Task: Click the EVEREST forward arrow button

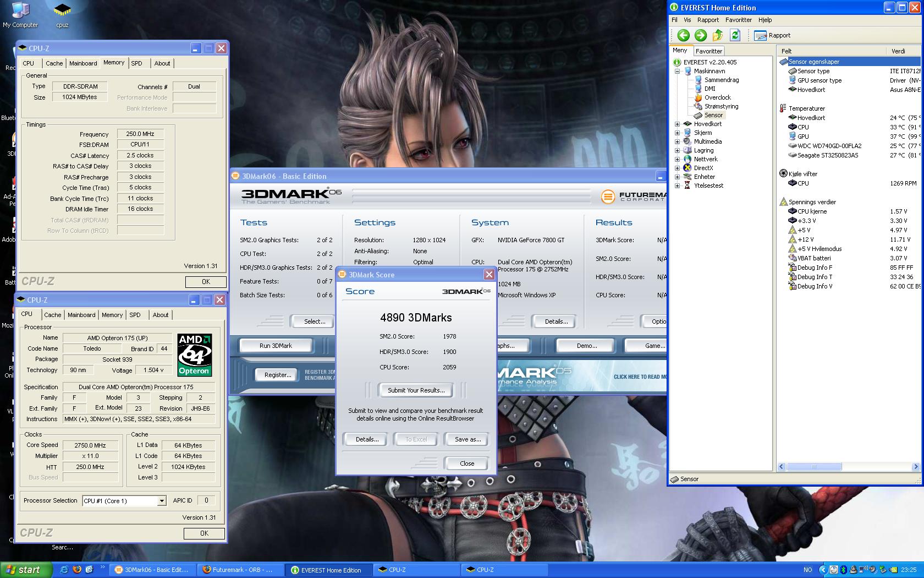Action: tap(700, 35)
